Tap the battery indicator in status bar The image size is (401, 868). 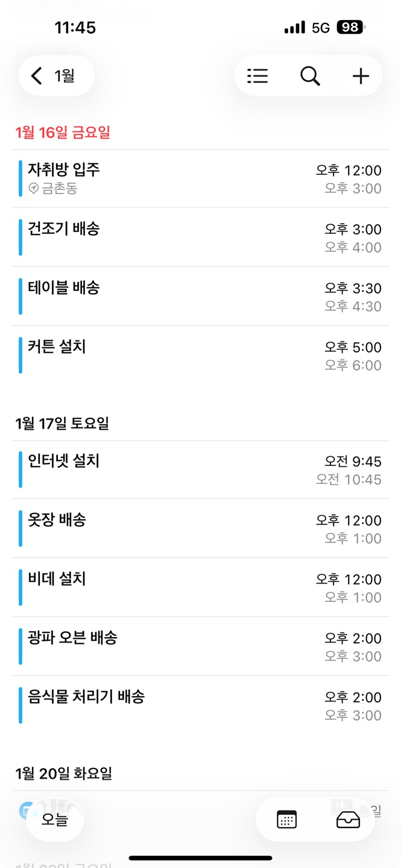tap(351, 27)
